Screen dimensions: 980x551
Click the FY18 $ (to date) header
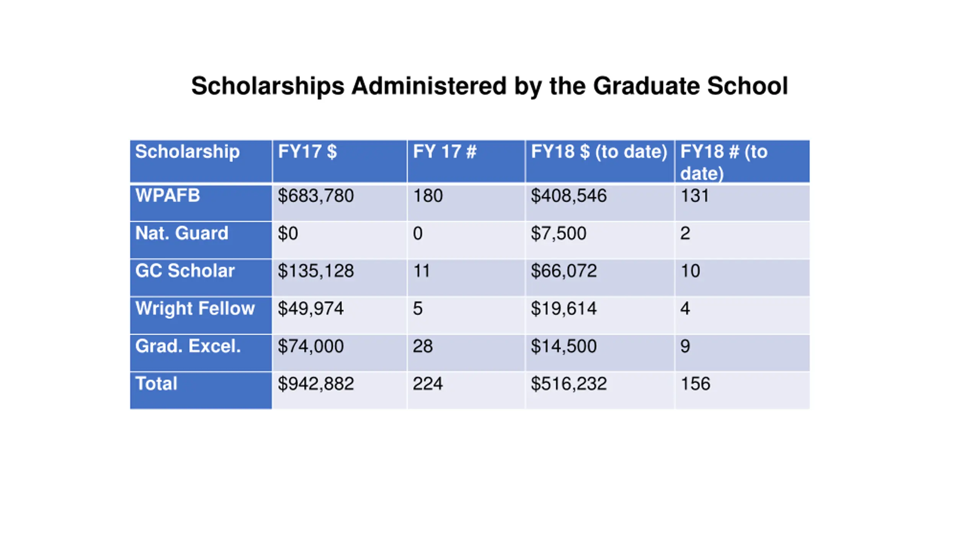pos(600,161)
